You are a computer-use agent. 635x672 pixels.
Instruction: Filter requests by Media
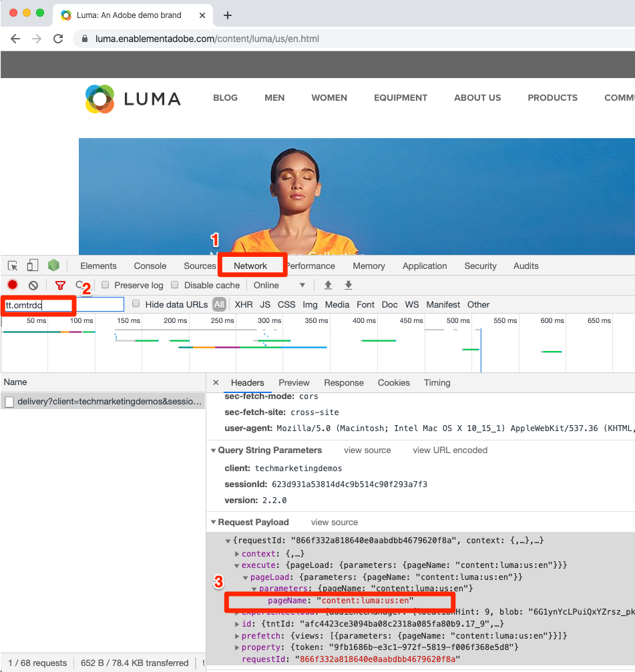click(x=337, y=305)
